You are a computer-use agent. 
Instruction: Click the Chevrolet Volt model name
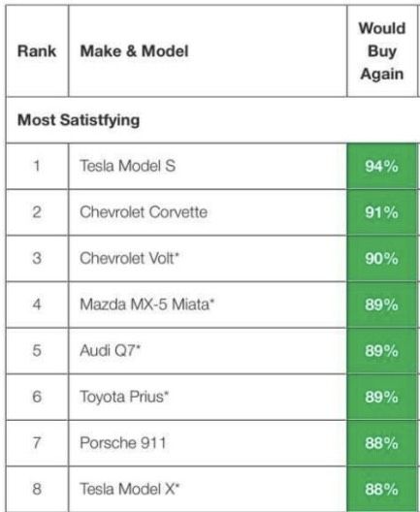130,258
